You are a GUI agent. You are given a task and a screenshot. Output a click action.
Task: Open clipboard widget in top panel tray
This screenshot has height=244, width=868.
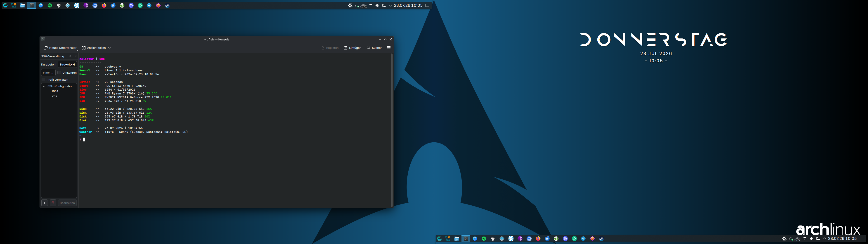pos(371,5)
